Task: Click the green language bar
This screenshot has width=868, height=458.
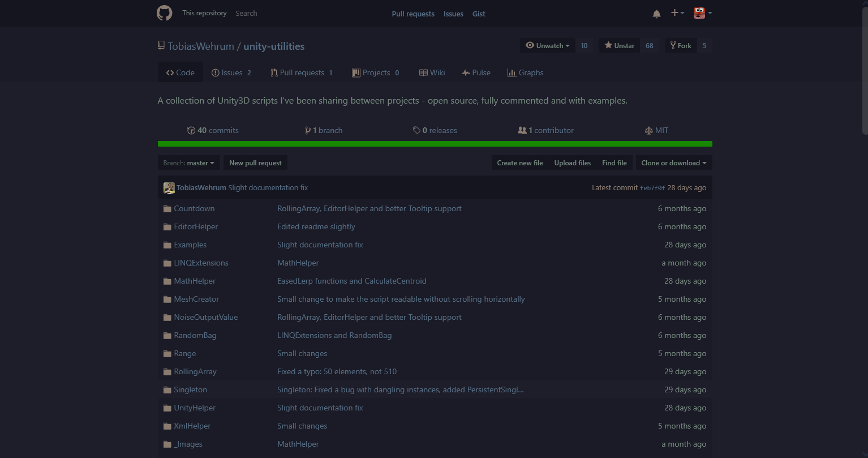Action: [435, 144]
